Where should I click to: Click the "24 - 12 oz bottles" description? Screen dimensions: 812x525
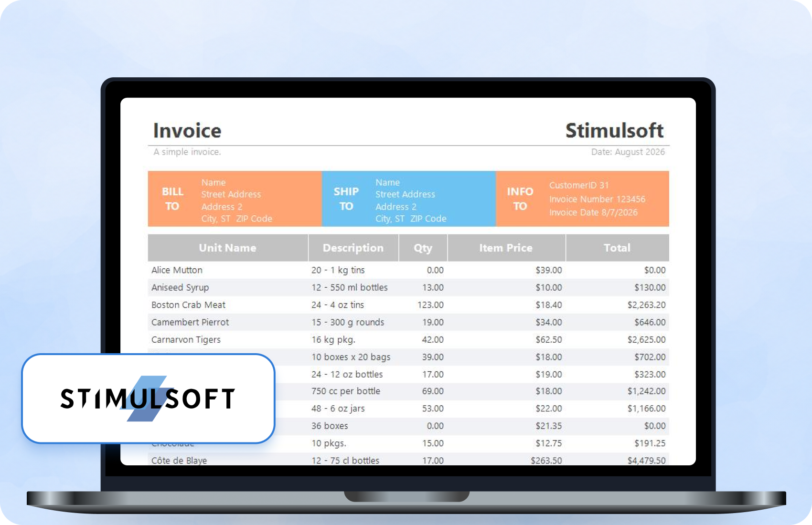[x=347, y=374]
